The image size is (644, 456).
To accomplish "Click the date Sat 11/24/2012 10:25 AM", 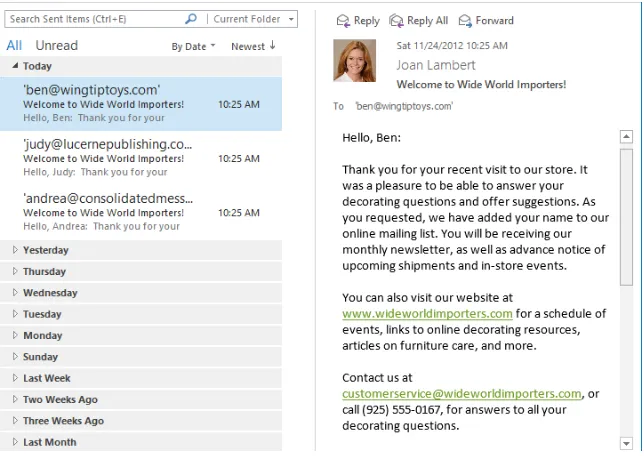I will (452, 46).
